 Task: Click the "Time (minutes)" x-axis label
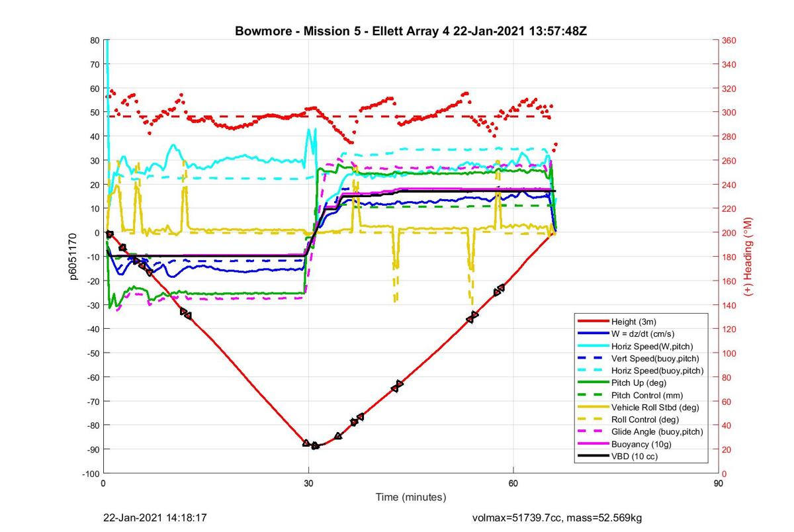click(410, 497)
